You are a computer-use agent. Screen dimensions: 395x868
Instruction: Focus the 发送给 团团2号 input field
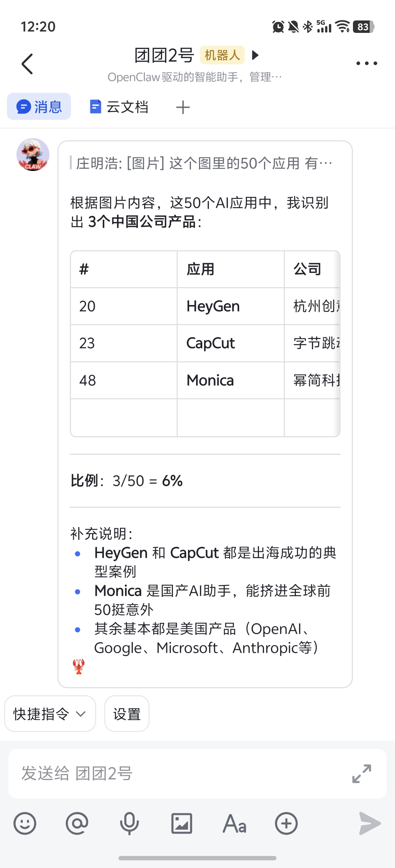pos(176,774)
